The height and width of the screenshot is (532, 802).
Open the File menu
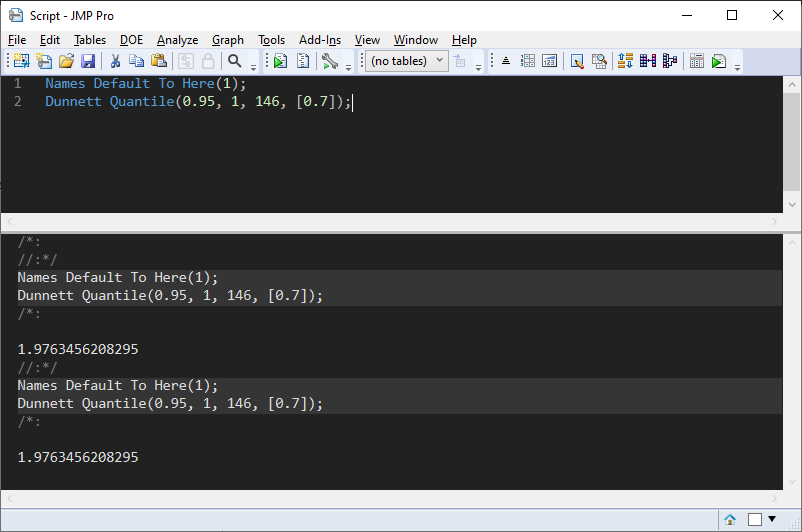17,40
